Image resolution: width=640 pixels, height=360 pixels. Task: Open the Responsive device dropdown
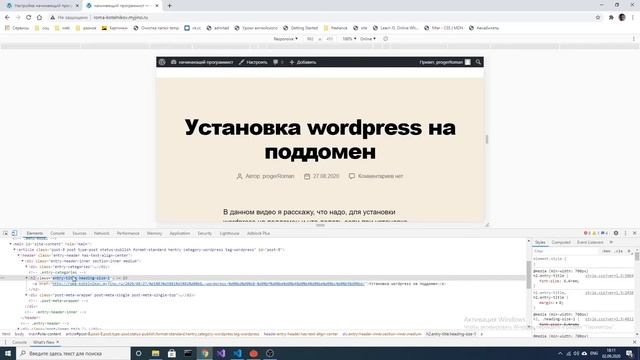tap(285, 39)
